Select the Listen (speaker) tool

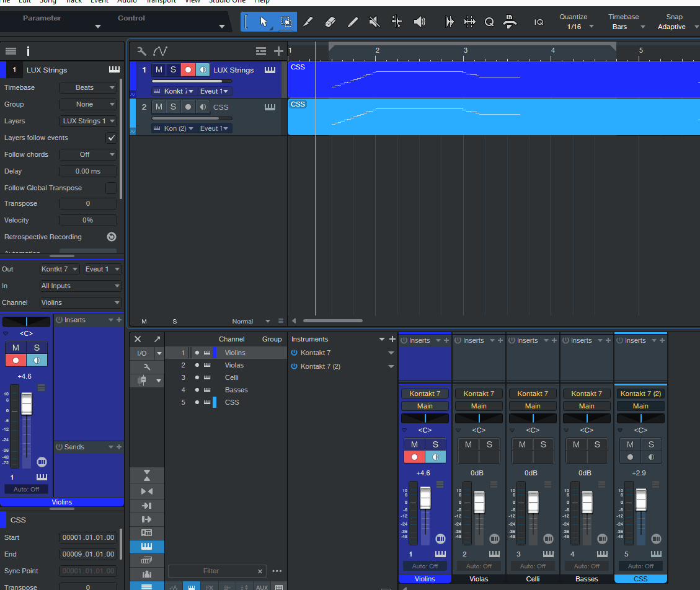pos(420,22)
